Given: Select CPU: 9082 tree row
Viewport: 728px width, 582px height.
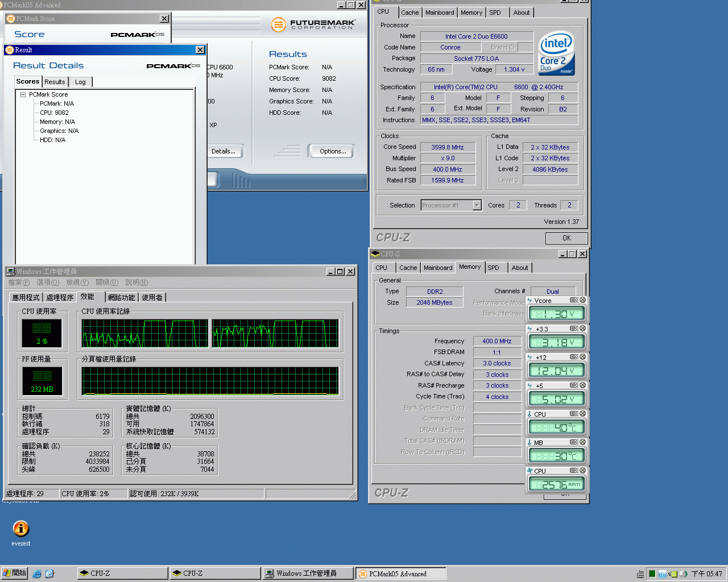Looking at the screenshot, I should click(x=54, y=113).
